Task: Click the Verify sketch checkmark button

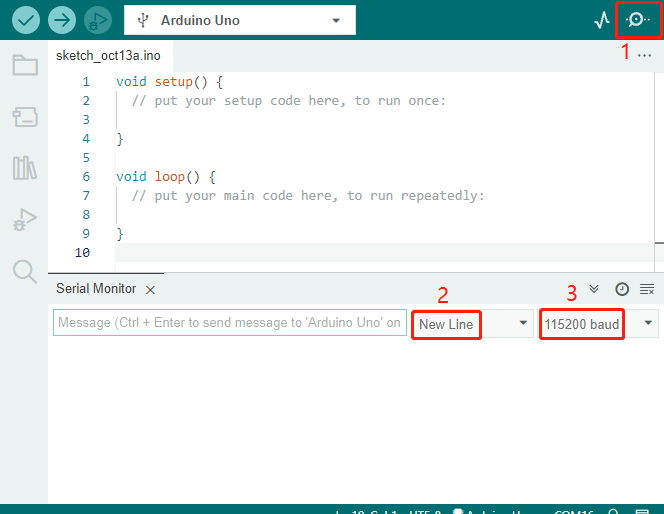Action: (26, 20)
